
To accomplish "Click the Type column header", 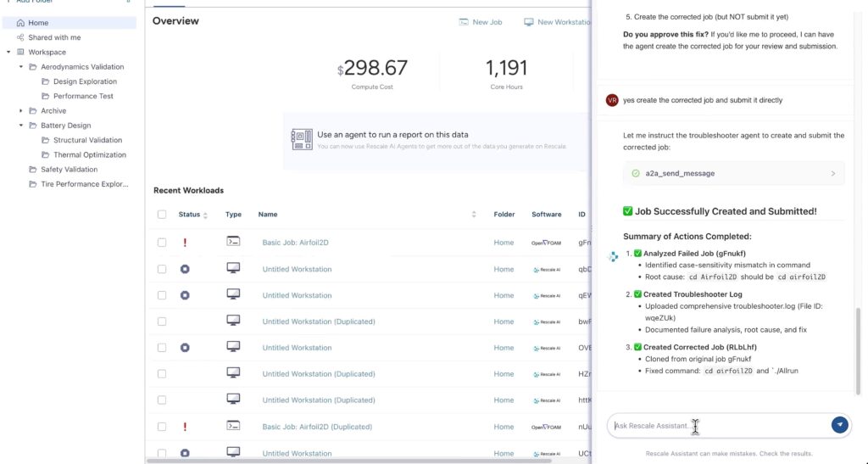I will pos(233,215).
